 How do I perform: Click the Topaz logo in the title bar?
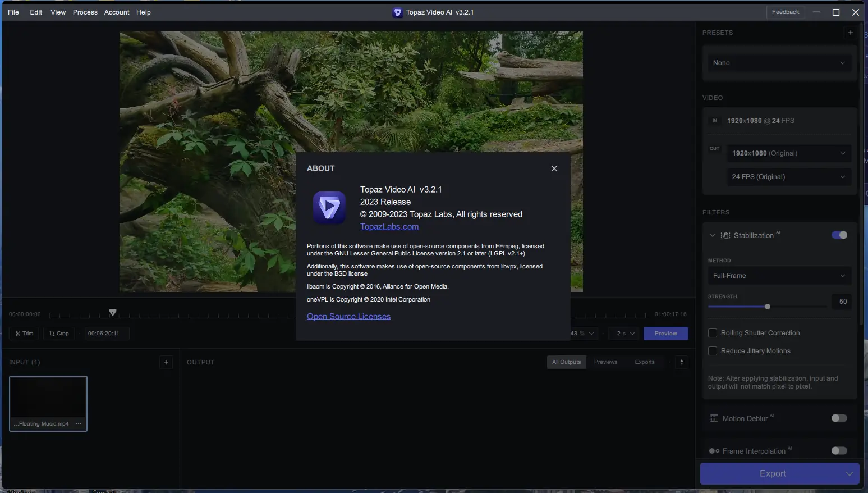pyautogui.click(x=397, y=12)
